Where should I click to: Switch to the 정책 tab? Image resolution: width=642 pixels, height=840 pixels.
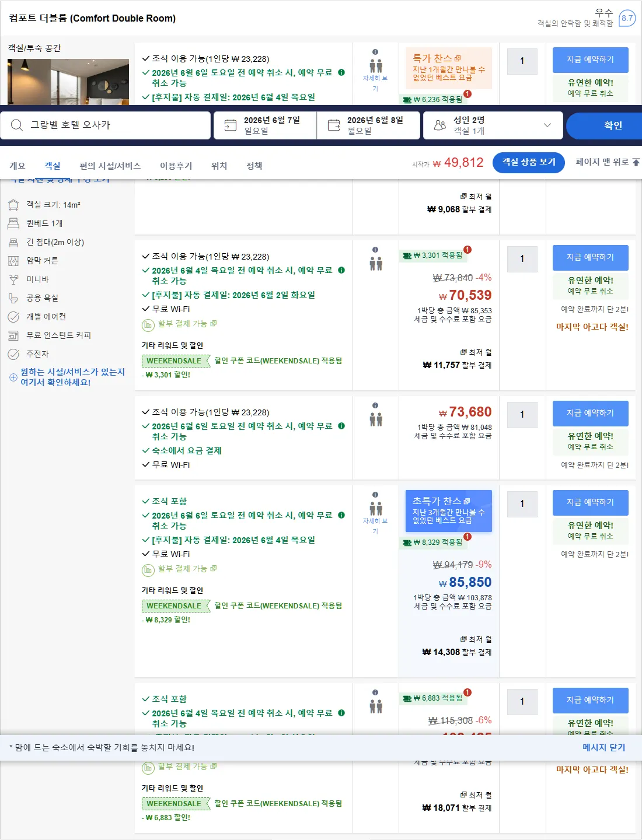254,166
